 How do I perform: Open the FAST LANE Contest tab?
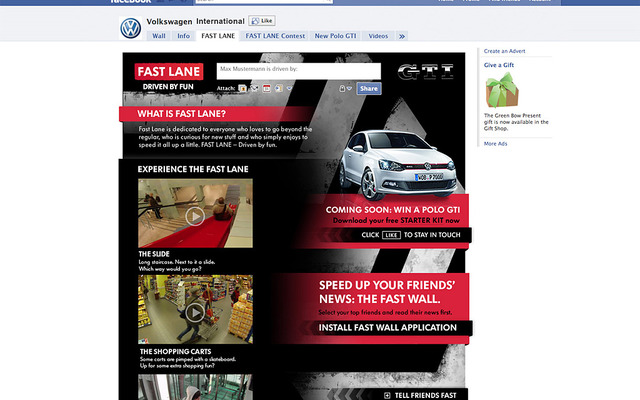[275, 36]
